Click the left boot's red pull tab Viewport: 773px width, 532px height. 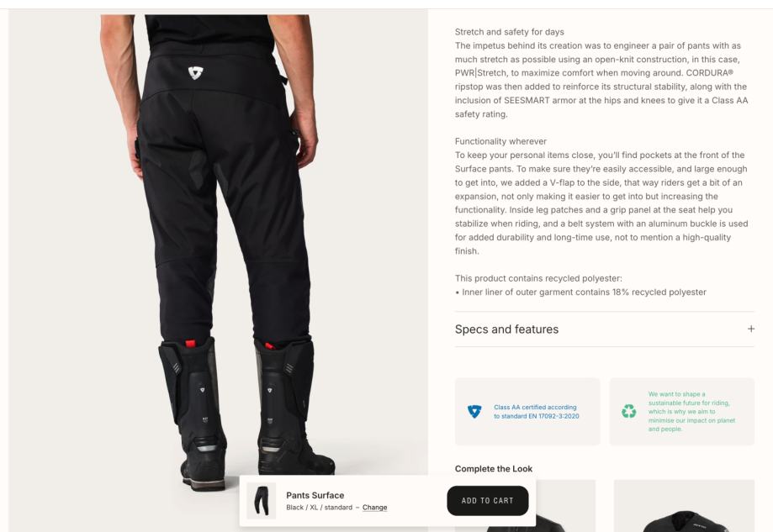[190, 343]
